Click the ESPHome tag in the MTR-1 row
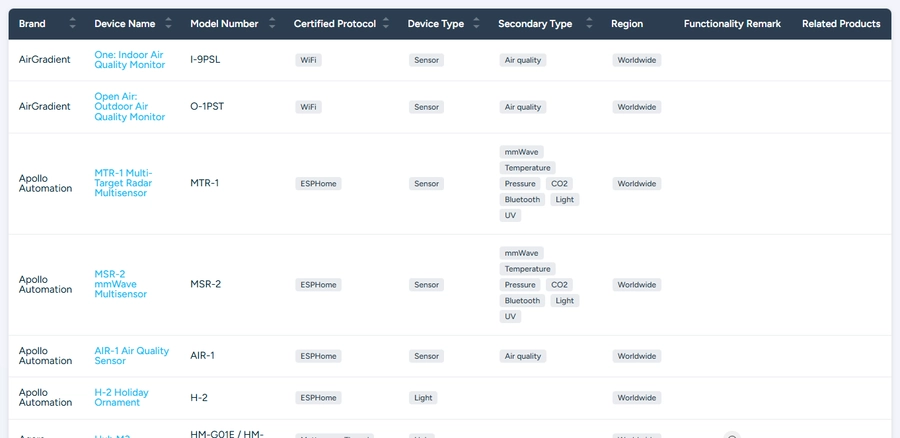900x438 pixels. coord(318,184)
